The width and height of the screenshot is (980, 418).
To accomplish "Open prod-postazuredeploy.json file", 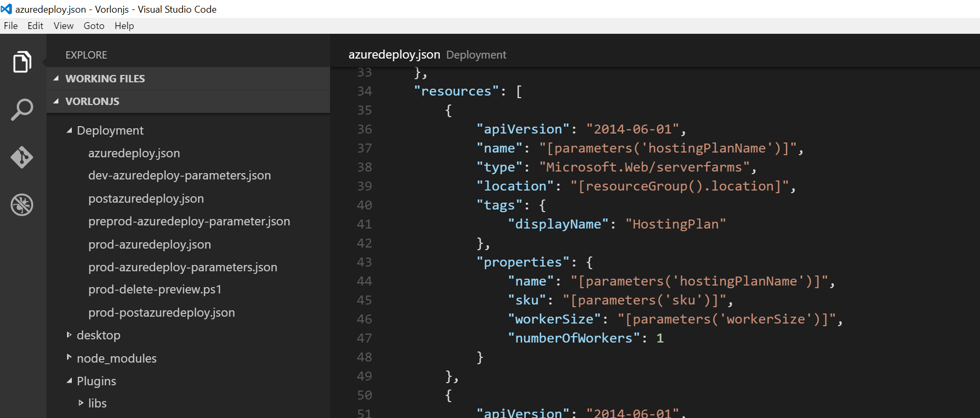I will pos(162,312).
